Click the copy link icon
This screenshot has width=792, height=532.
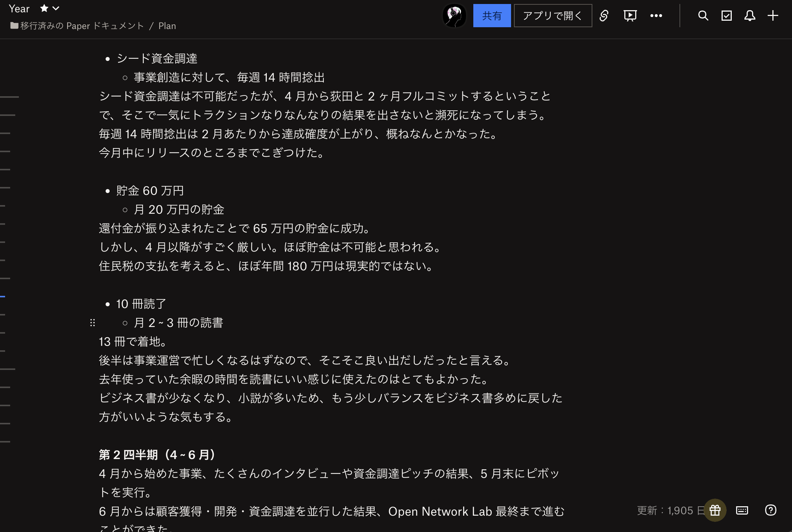(604, 16)
